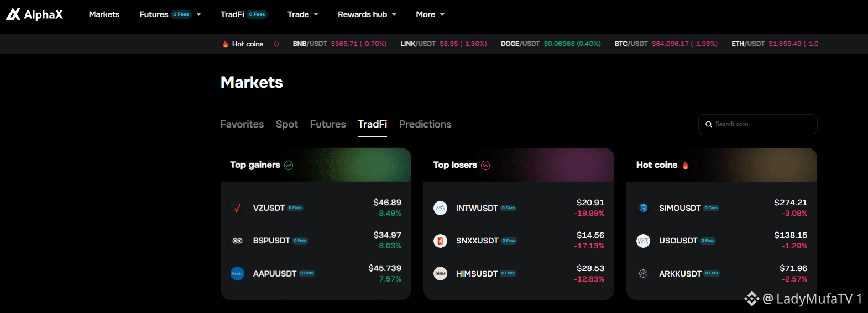This screenshot has width=868, height=313.
Task: Click the SIMOUSDT cube logo
Action: [644, 208]
